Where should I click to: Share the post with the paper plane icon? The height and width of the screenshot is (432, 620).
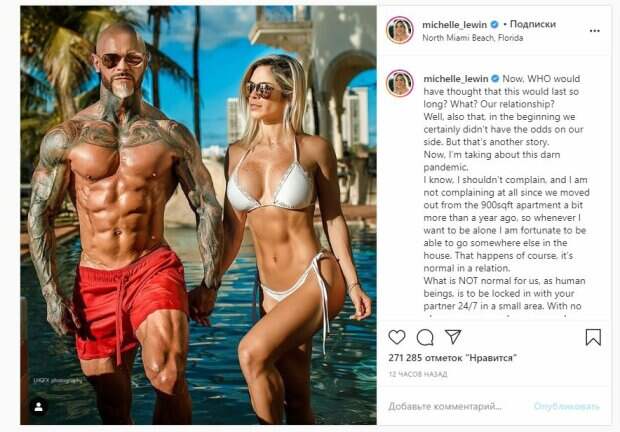point(453,336)
